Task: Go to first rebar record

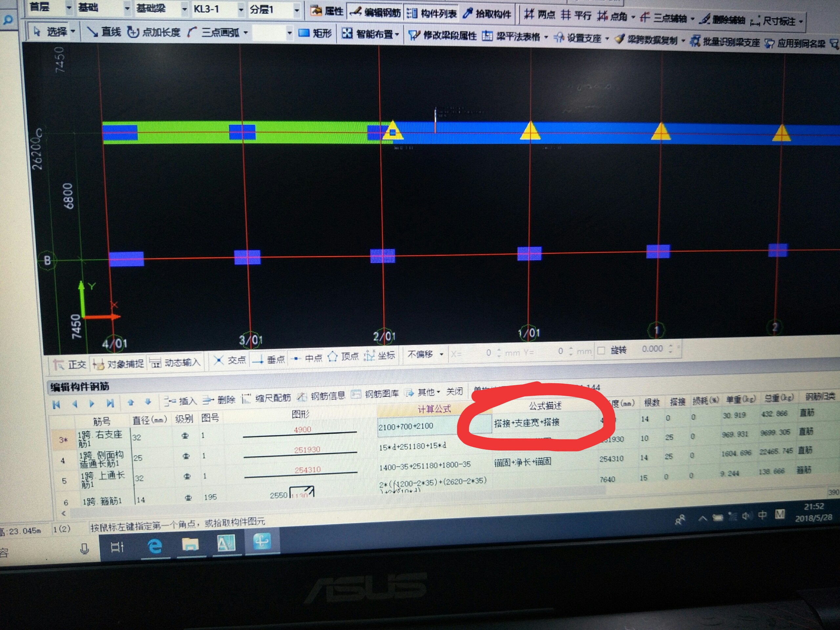Action: 56,405
